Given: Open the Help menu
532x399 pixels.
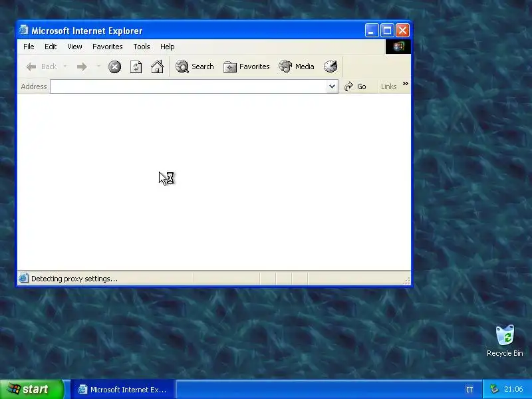Looking at the screenshot, I should (x=168, y=47).
